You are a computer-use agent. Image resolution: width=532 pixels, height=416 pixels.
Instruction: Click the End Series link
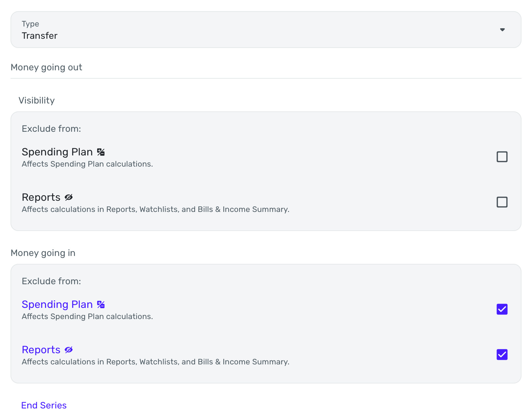44,405
